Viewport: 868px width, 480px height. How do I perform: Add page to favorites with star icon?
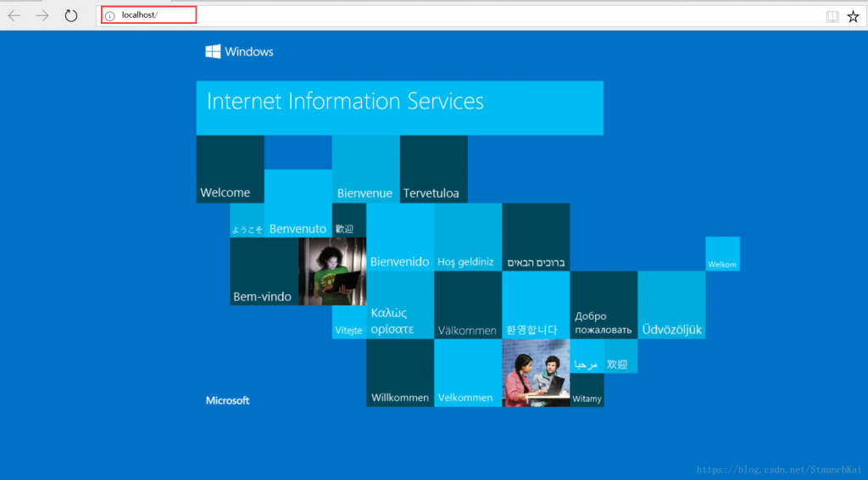click(x=853, y=16)
